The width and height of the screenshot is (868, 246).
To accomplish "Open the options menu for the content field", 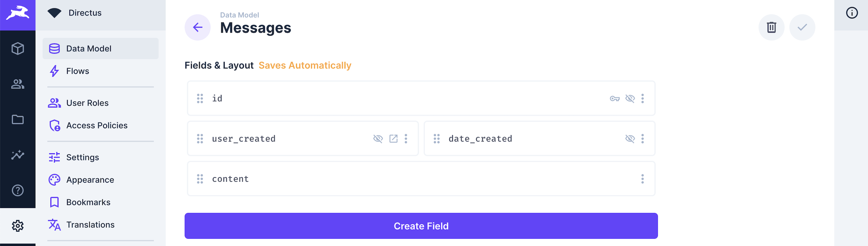I will 643,179.
